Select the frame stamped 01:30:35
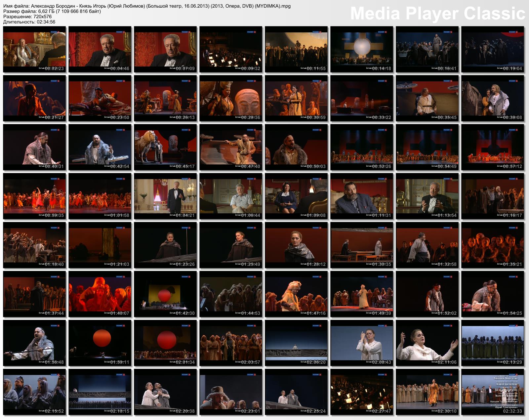 tap(362, 245)
